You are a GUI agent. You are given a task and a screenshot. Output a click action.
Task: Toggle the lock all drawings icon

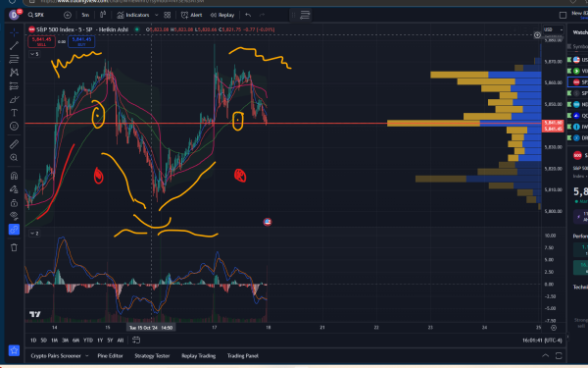(14, 203)
